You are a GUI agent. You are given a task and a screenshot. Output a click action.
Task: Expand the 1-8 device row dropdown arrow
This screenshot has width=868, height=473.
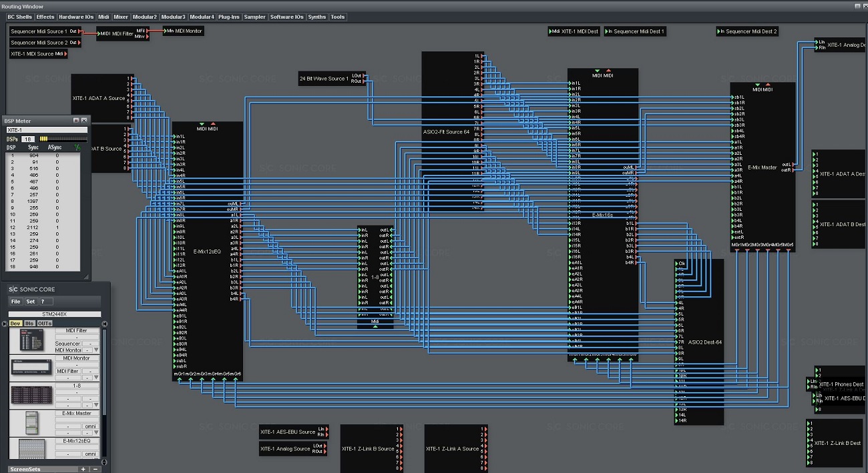pyautogui.click(x=96, y=406)
